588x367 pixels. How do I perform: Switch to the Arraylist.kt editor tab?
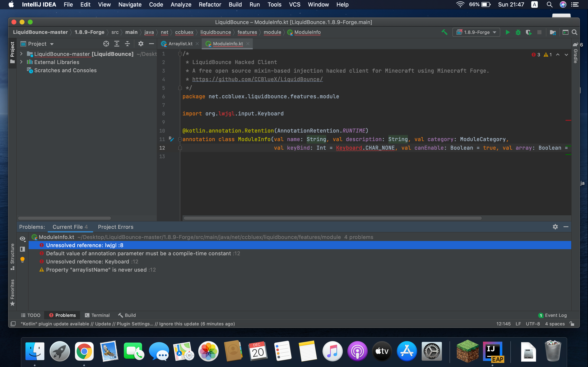click(x=180, y=44)
